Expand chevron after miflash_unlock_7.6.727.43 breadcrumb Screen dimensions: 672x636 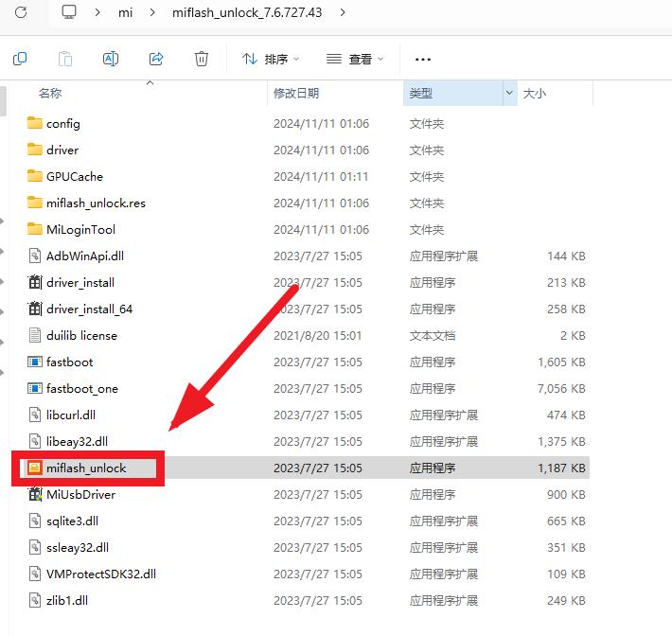coord(342,12)
